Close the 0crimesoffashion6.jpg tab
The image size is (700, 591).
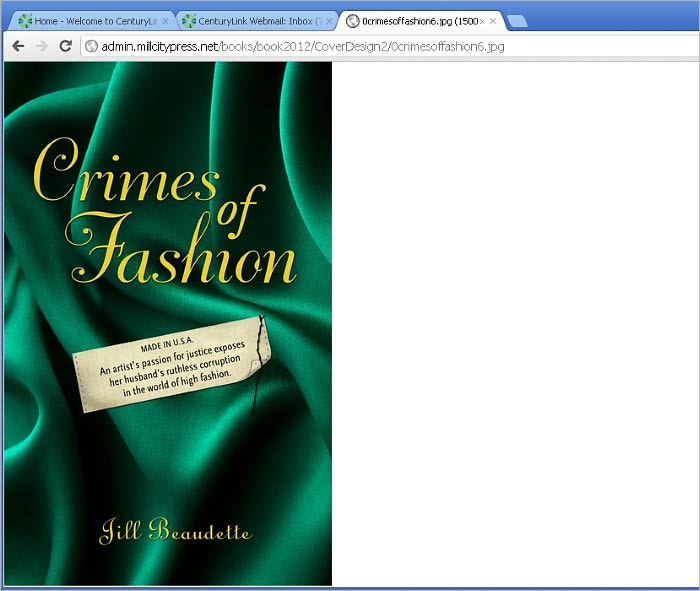493,21
